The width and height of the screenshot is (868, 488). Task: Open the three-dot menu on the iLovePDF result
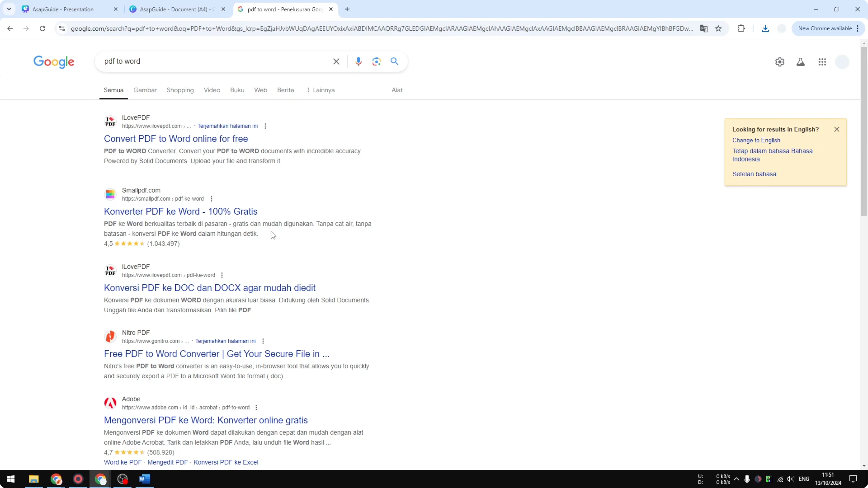tap(265, 126)
